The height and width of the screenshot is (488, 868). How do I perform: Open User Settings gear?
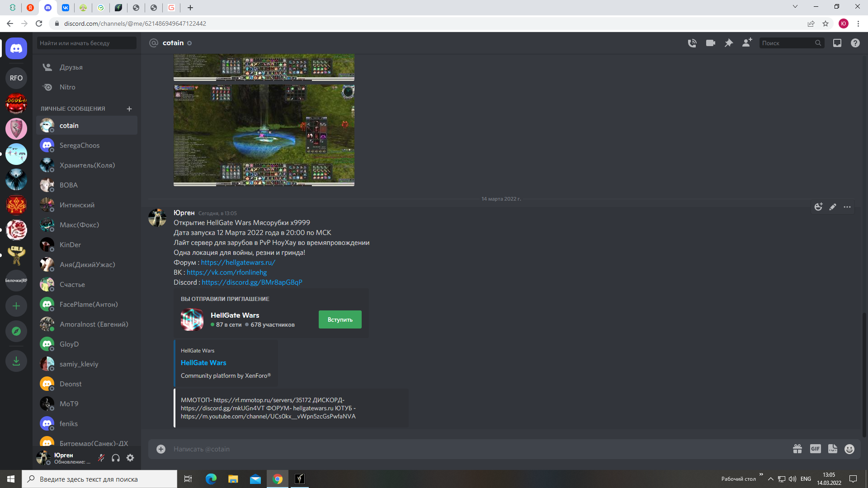(x=130, y=458)
